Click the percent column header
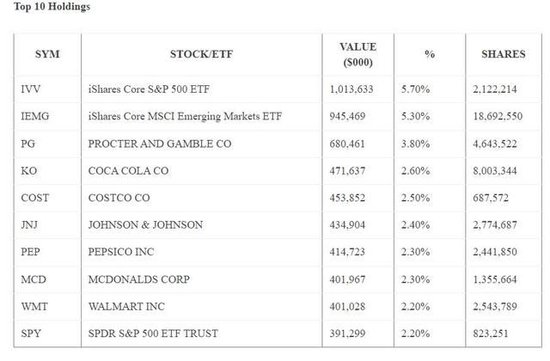 [430, 54]
